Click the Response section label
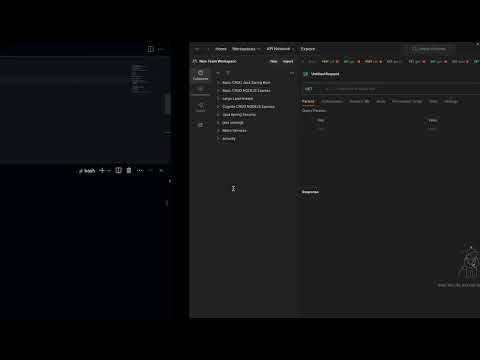The height and width of the screenshot is (360, 480). [x=310, y=192]
